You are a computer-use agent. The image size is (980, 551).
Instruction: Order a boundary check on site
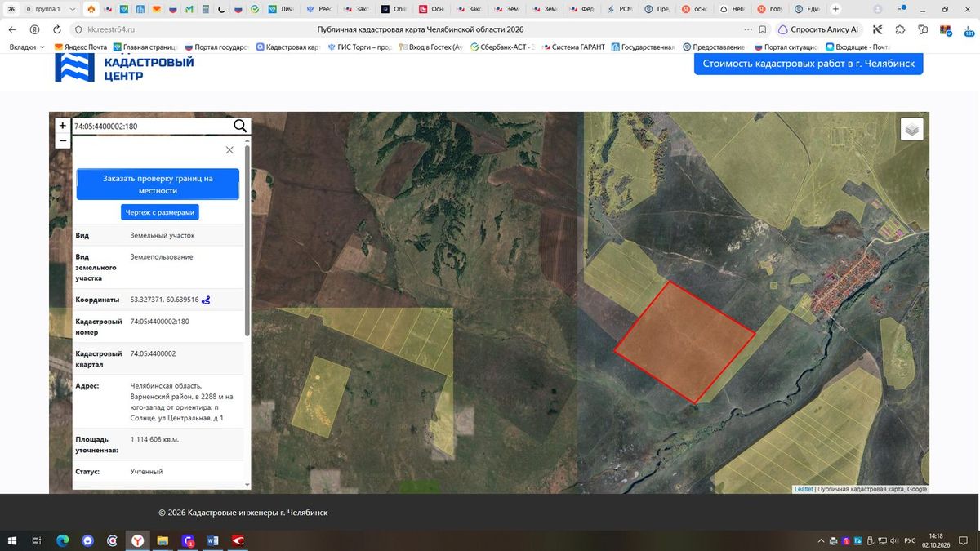(158, 184)
